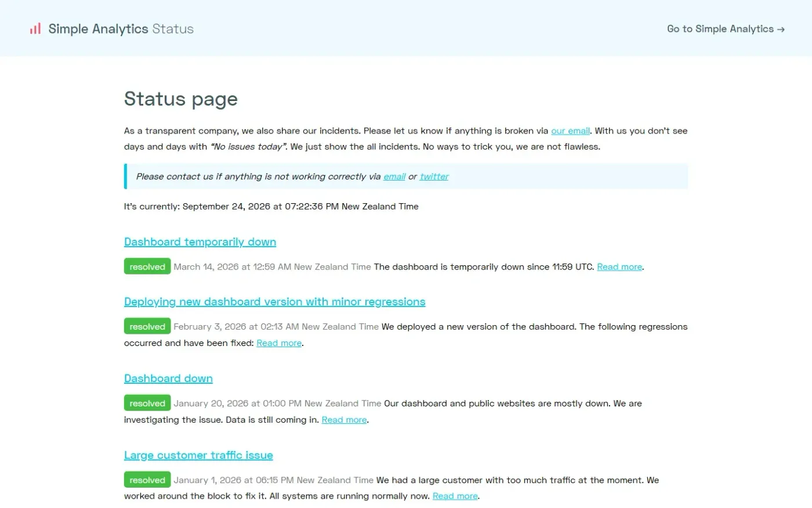
Task: Click the resolved badge for January 1 incident
Action: coord(147,480)
